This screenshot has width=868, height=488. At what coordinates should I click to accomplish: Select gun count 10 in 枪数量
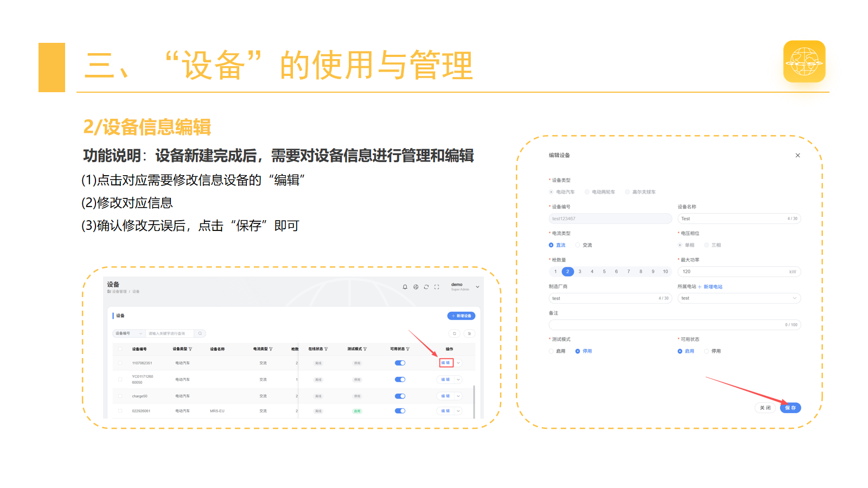pos(666,272)
